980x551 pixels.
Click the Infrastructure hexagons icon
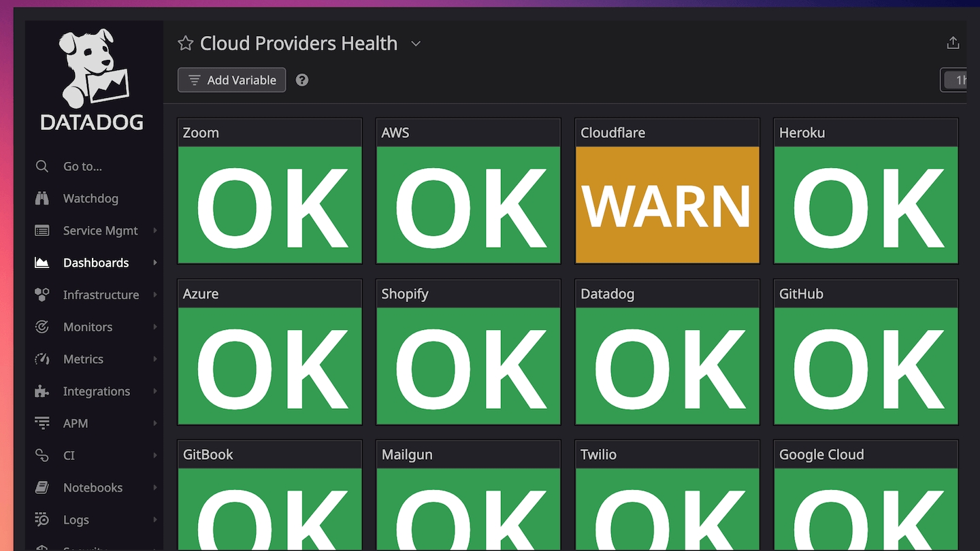tap(42, 295)
